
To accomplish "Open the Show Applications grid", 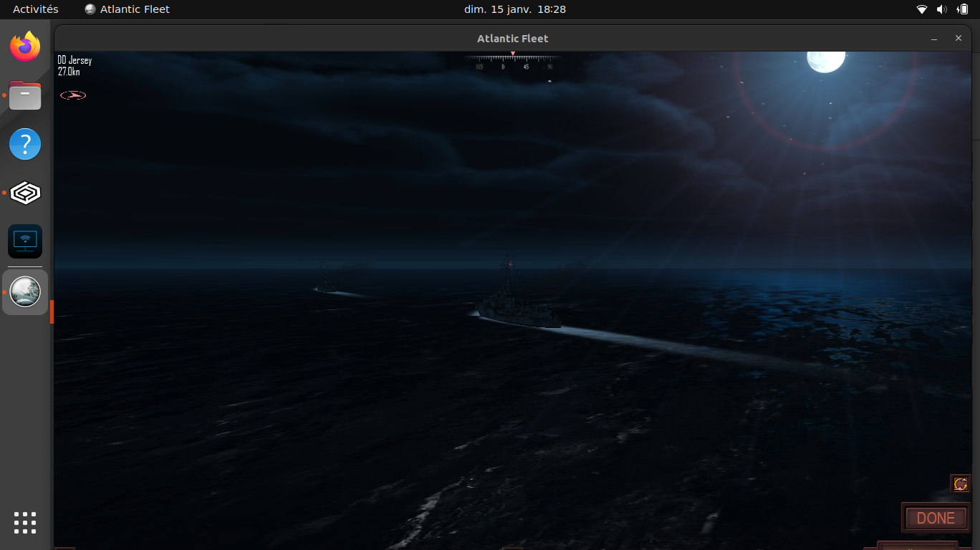I will pyautogui.click(x=25, y=523).
